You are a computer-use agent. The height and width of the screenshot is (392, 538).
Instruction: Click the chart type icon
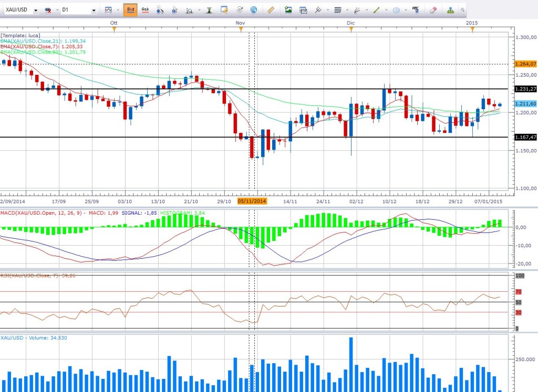108,10
